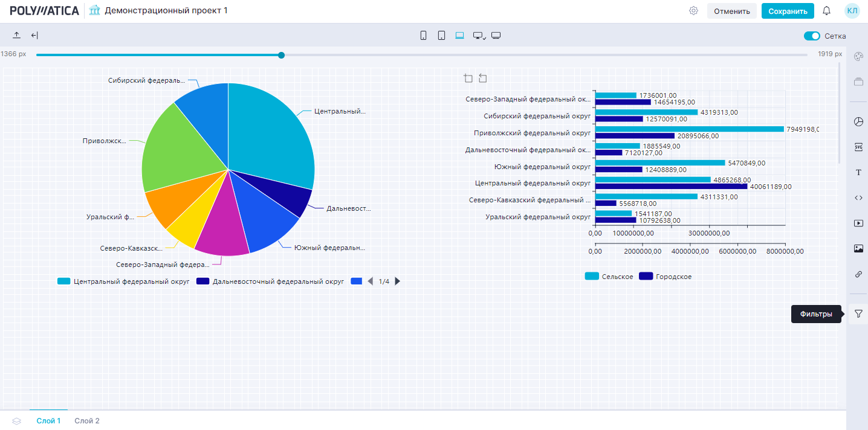The width and height of the screenshot is (868, 430).
Task: Switch to Слой 2 tab
Action: click(x=87, y=421)
